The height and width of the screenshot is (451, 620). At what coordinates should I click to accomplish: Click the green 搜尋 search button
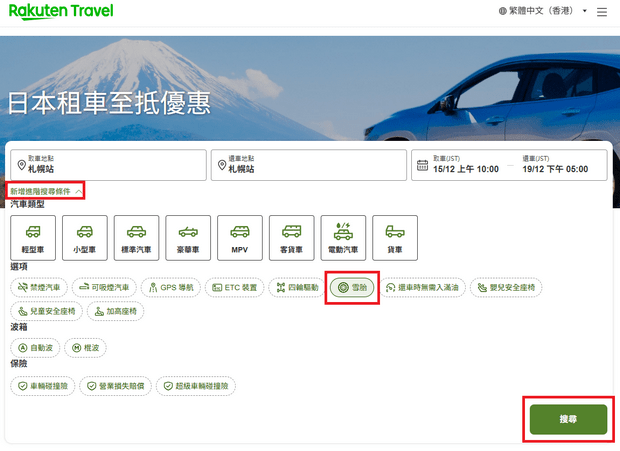click(x=568, y=419)
